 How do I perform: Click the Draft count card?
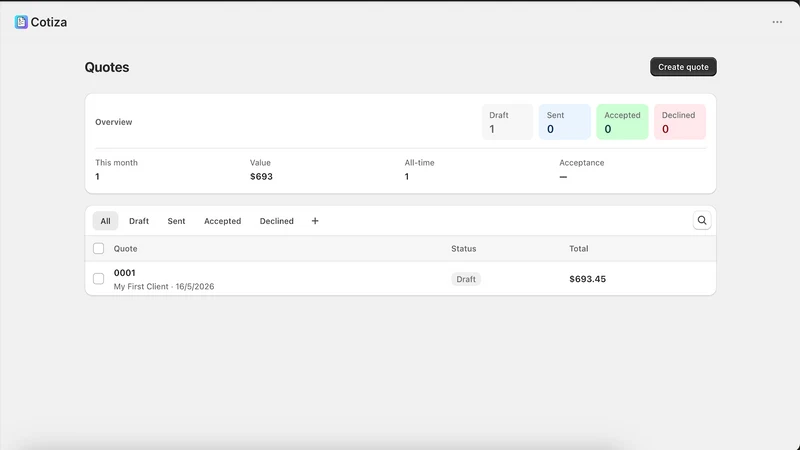click(x=507, y=122)
